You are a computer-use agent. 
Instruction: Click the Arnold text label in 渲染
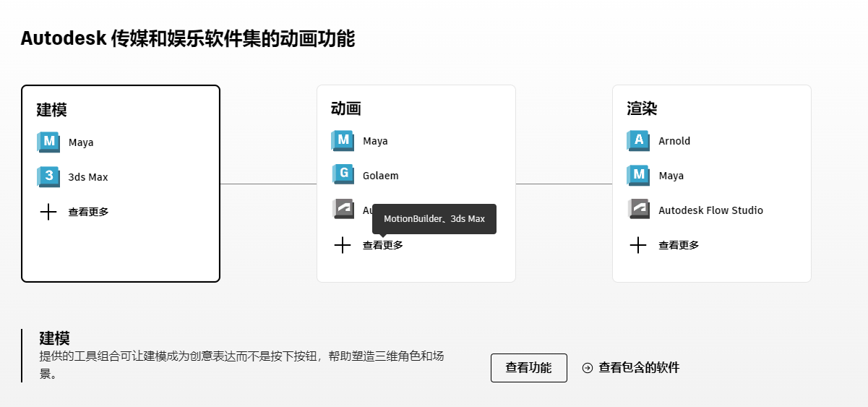pyautogui.click(x=674, y=141)
